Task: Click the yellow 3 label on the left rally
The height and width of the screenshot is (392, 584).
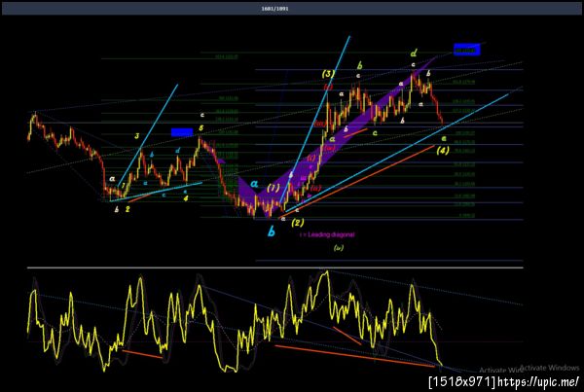Action: pyautogui.click(x=137, y=136)
